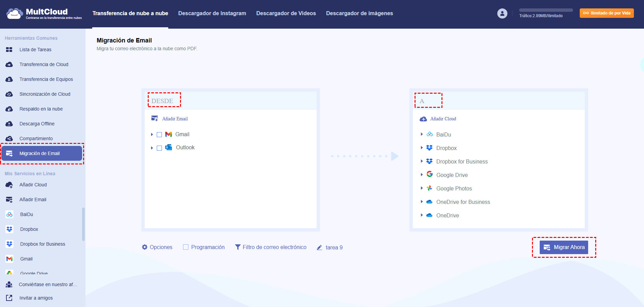Image resolution: width=644 pixels, height=307 pixels.
Task: Click the Transferencia de Equipos icon
Action: click(9, 79)
